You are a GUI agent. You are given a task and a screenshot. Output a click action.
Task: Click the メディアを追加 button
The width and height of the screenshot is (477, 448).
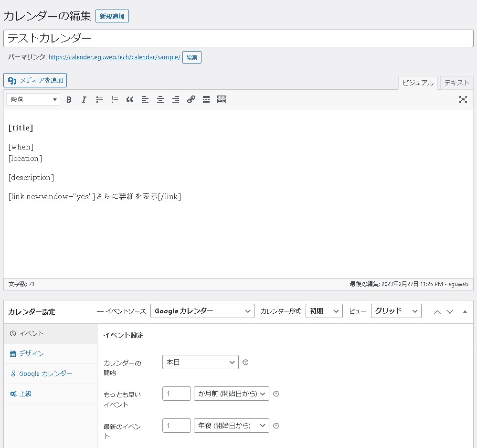pos(35,80)
